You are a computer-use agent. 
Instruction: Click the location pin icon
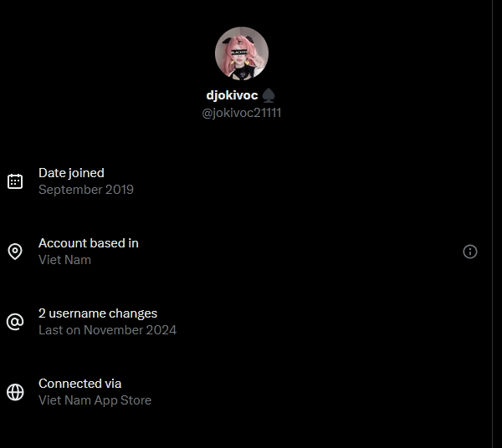pos(15,252)
